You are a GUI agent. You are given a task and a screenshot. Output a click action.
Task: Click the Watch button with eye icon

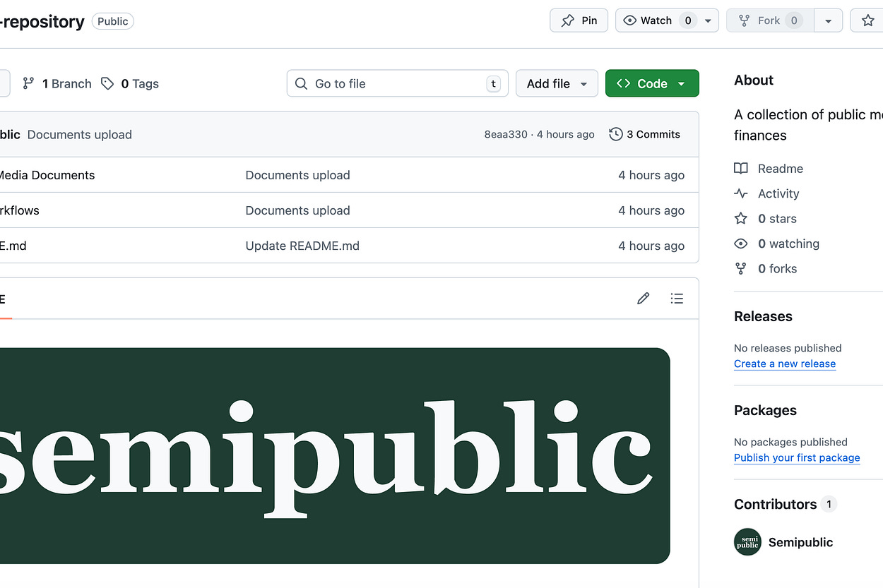(656, 20)
